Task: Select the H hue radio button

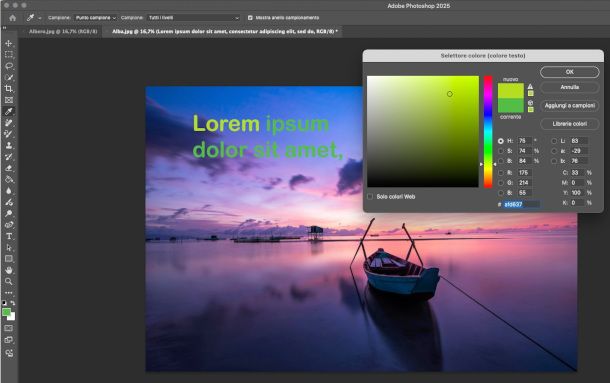Action: coord(501,141)
